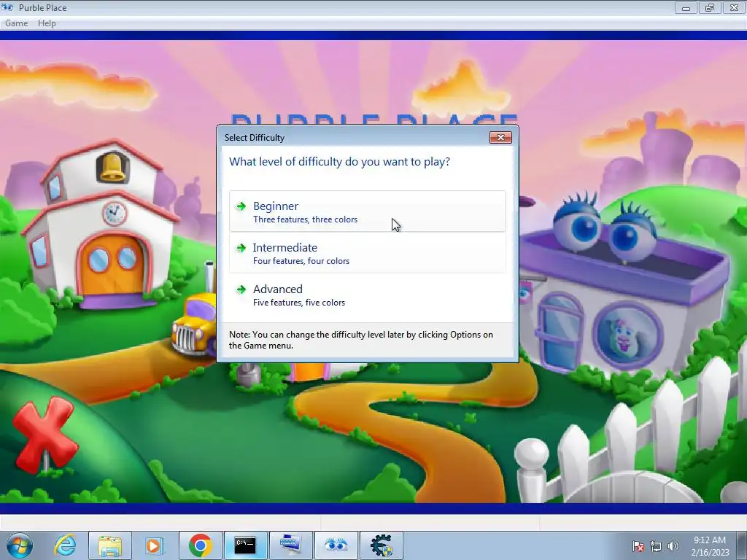The height and width of the screenshot is (560, 747).
Task: Switch to Command Prompt taskbar window
Action: pos(245,545)
